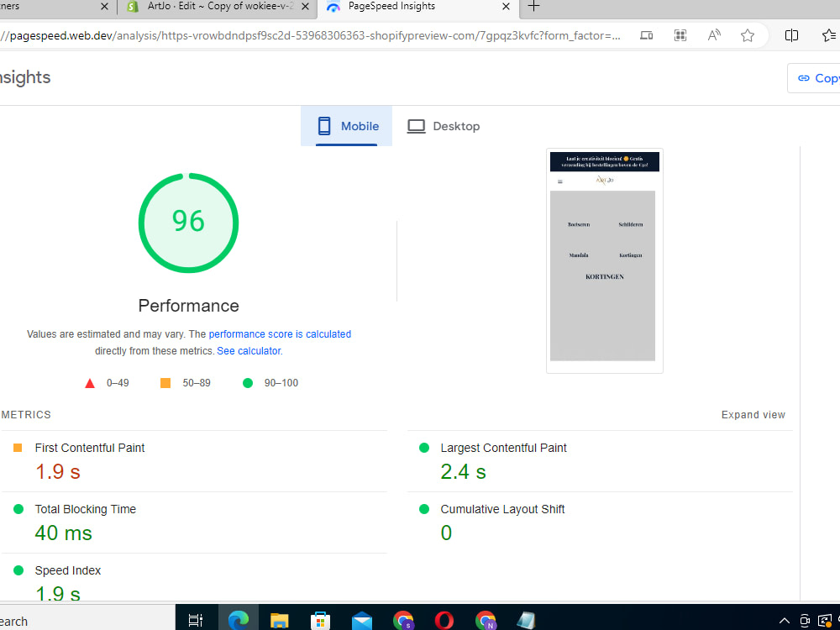Open the apps grid icon in toolbar

pos(680,35)
